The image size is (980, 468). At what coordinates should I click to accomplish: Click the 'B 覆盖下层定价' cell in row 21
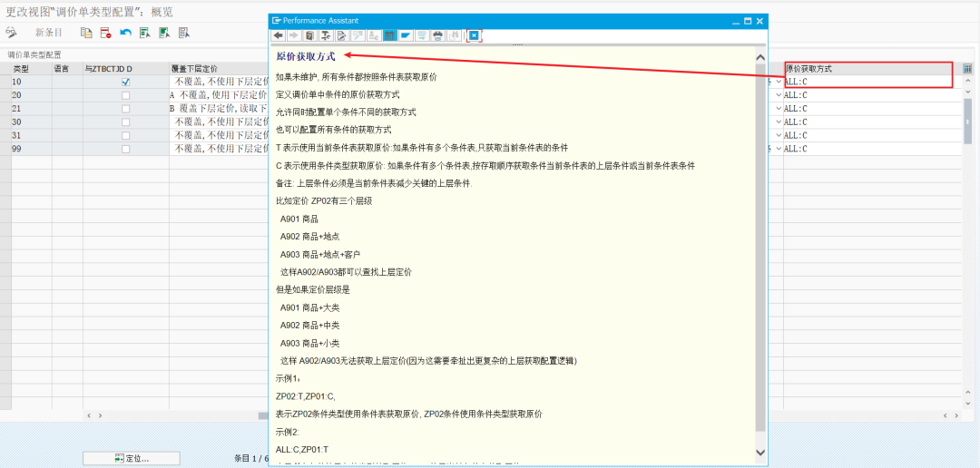point(219,109)
